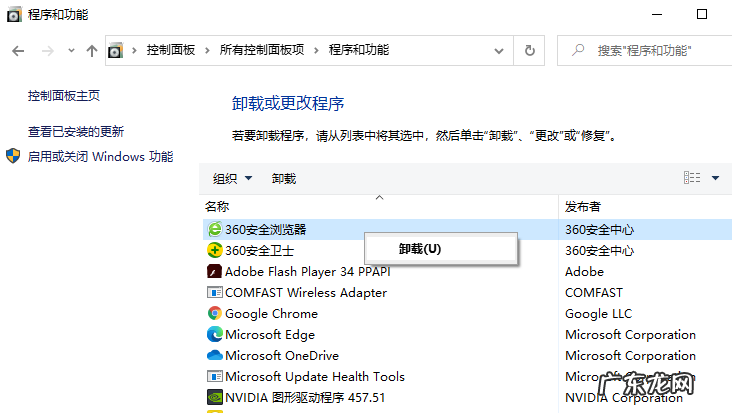The height and width of the screenshot is (413, 732).
Task: Click Microsoft Corporation publisher for Edge
Action: pos(630,335)
